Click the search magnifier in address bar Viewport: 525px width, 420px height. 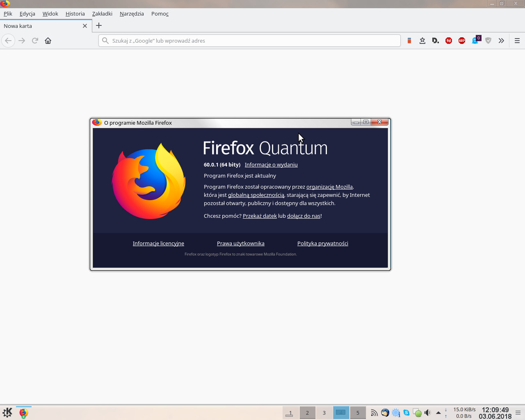(x=105, y=41)
